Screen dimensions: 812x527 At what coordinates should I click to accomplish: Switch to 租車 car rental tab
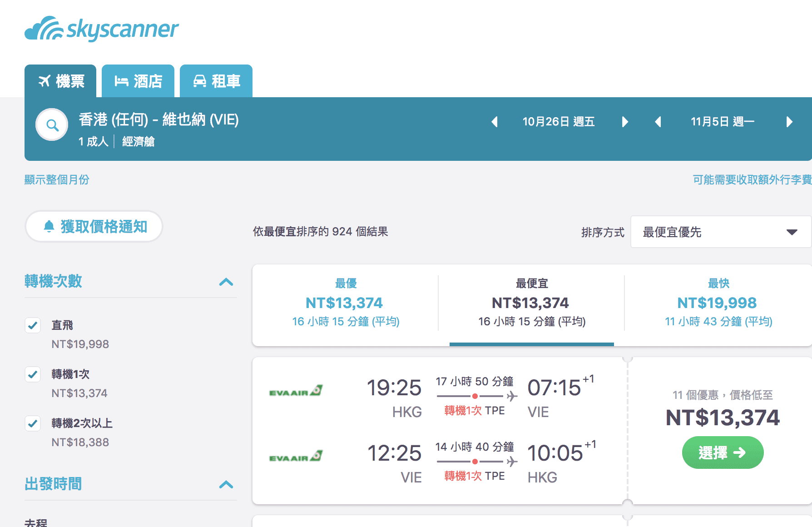tap(216, 81)
